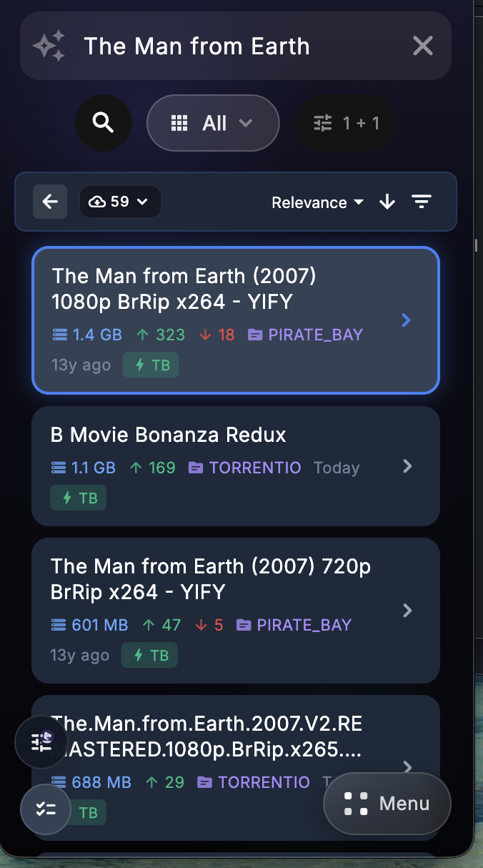Viewport: 483px width, 868px height.
Task: Click PIRATE_BAY source on 720p result
Action: (x=294, y=625)
